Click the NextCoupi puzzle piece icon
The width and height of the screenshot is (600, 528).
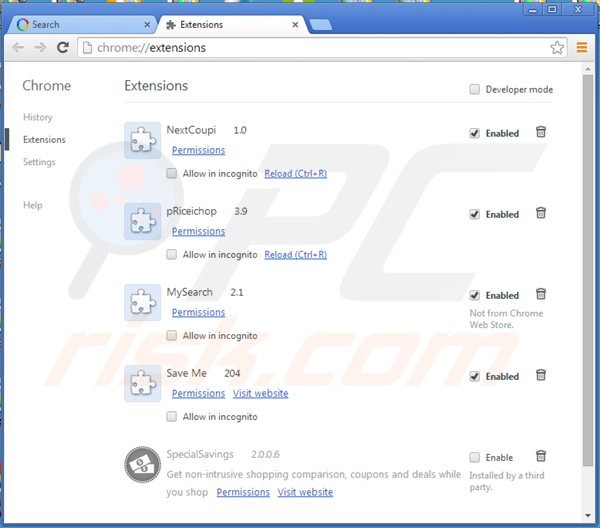(142, 140)
